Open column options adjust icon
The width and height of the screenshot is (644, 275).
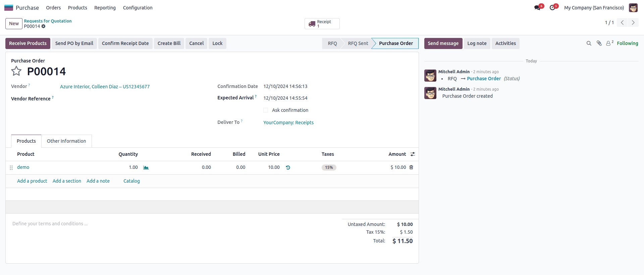413,154
